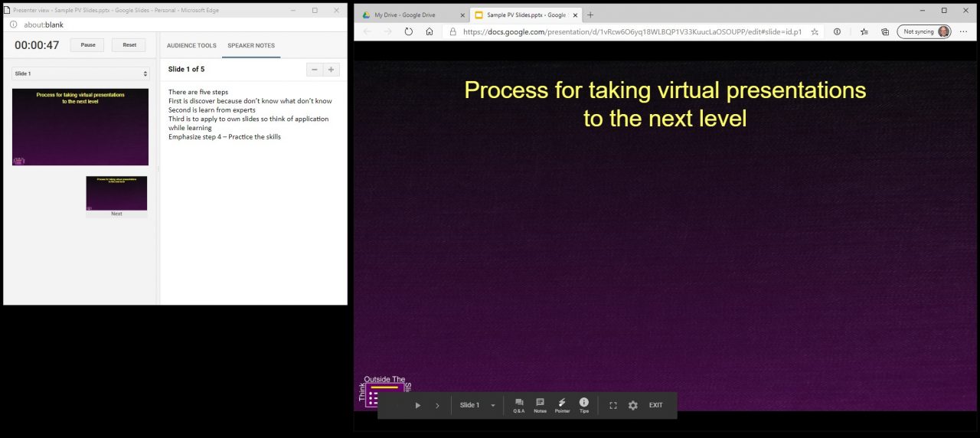
Task: Click the note line 'Second is learn from experts'
Action: [x=212, y=109]
